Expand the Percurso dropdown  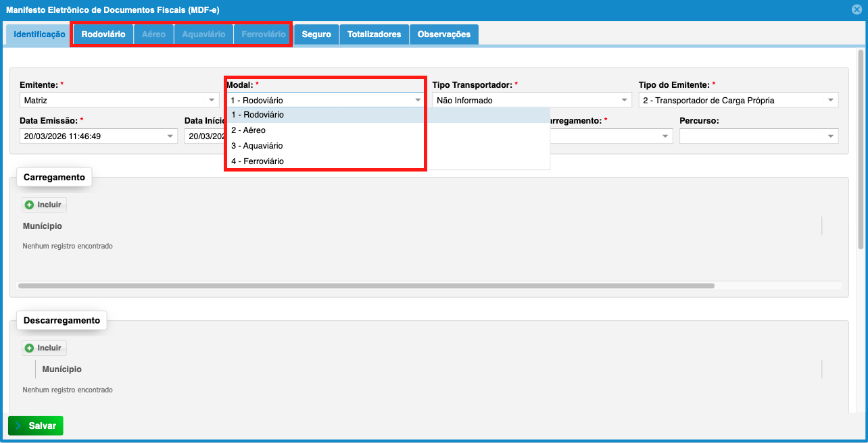point(830,136)
